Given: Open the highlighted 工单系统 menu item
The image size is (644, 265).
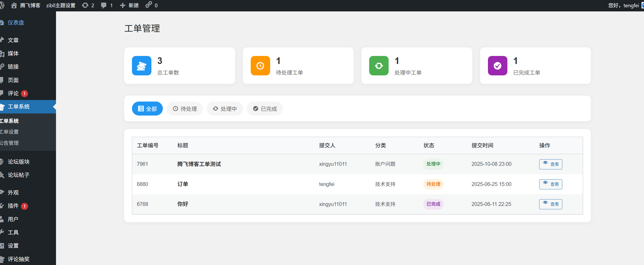Looking at the screenshot, I should 28,106.
